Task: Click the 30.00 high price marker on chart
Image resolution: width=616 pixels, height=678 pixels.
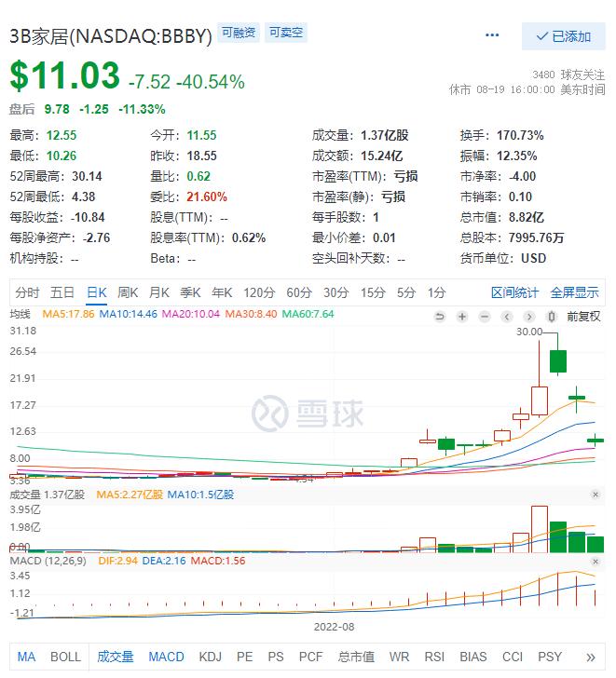Action: point(529,332)
